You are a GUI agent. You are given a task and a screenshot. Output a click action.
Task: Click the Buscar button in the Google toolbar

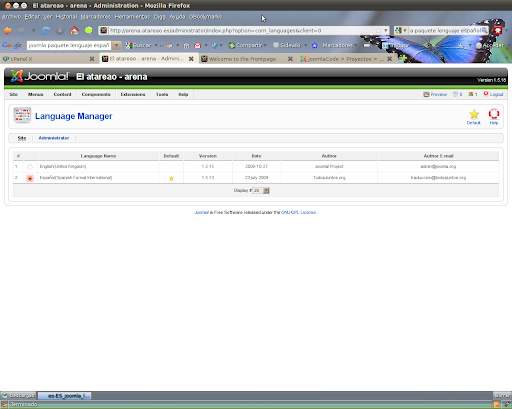139,45
